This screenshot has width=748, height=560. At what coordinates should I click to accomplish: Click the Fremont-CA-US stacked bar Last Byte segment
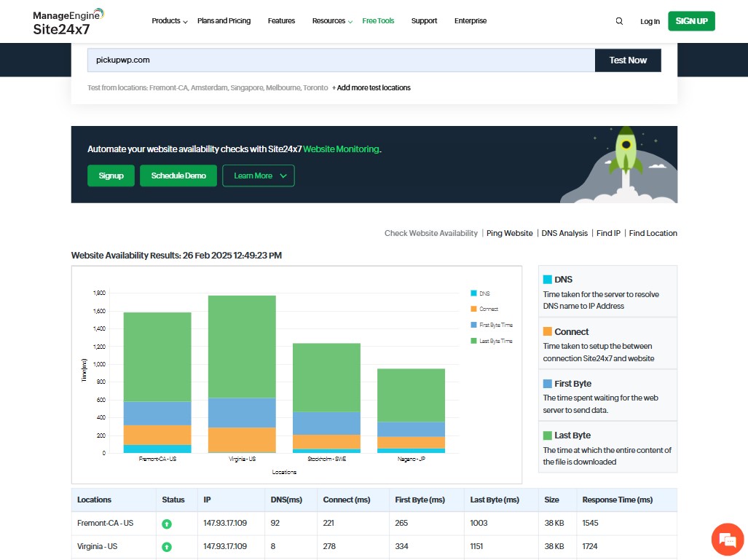pos(157,357)
